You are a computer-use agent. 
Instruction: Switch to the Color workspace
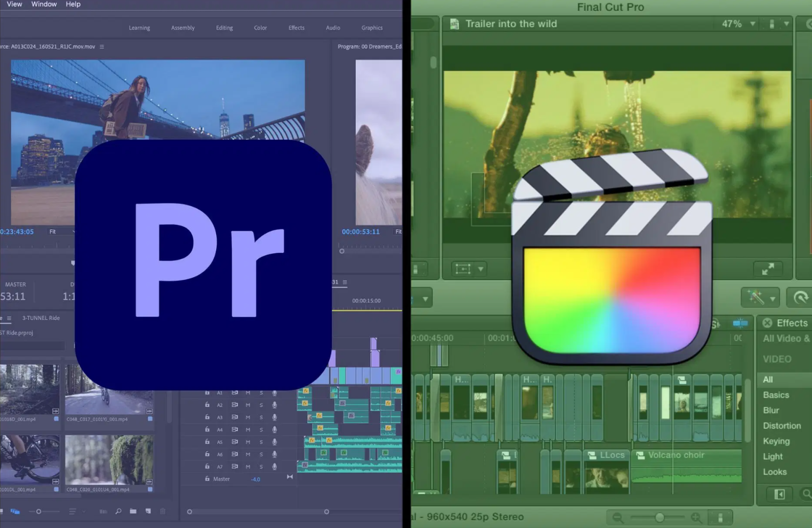point(260,28)
